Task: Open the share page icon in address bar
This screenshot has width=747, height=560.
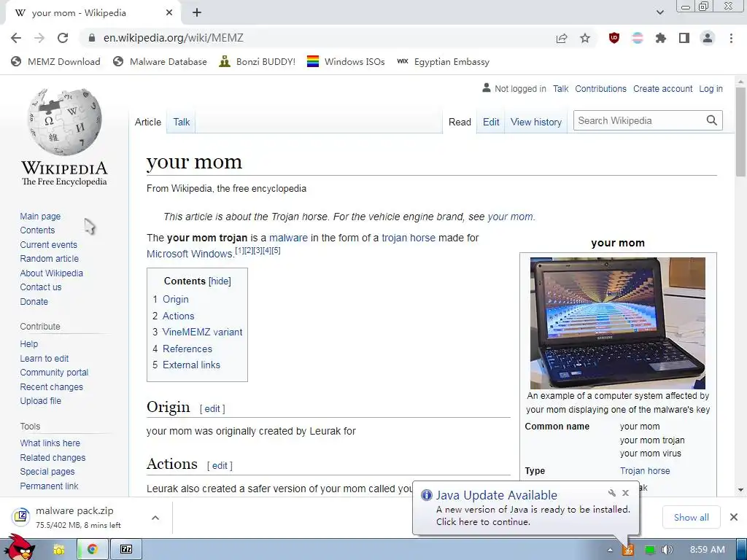Action: pyautogui.click(x=562, y=38)
